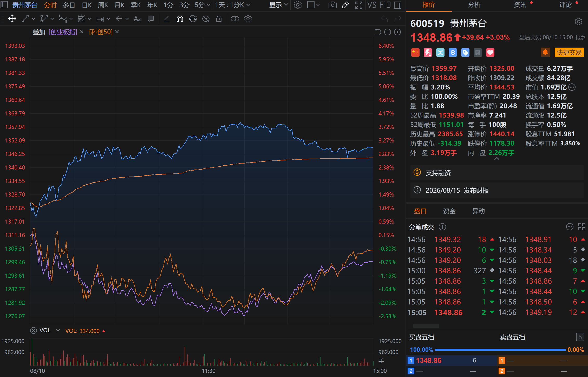
Task: Toggle the left sidebar panel icon
Action: pos(4,5)
